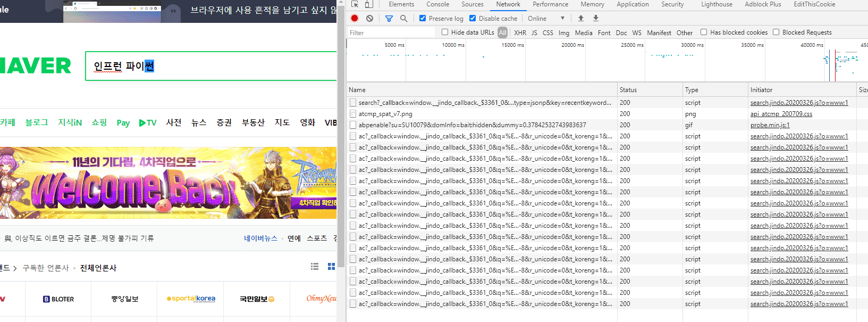The height and width of the screenshot is (322, 868).
Task: Open sportalkorea press logo
Action: [x=191, y=299]
